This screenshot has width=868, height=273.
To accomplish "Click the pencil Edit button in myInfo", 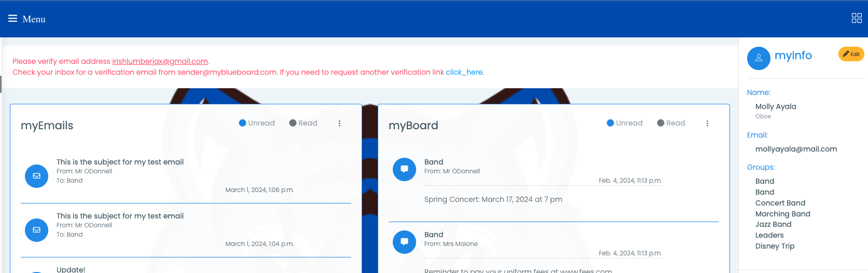I will 851,54.
